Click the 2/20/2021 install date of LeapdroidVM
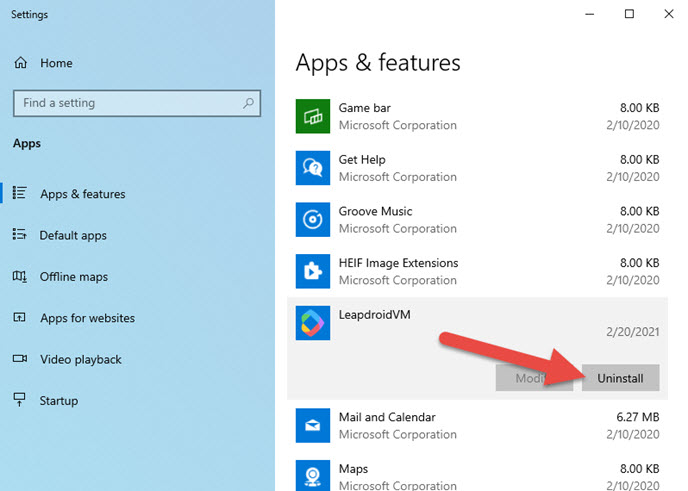688x491 pixels. pyautogui.click(x=633, y=332)
